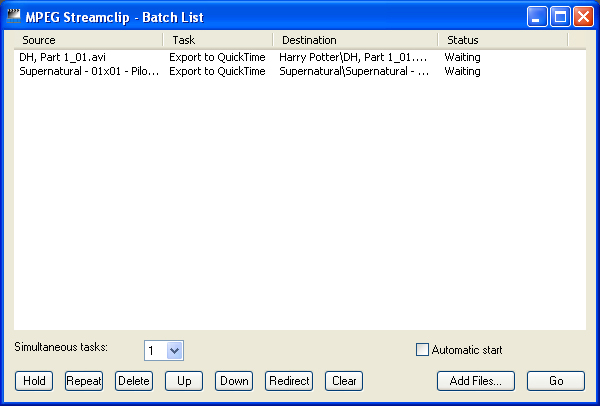Screen dimensions: 600x406
Task: Enable the Automatic start checkbox
Action: [422, 350]
